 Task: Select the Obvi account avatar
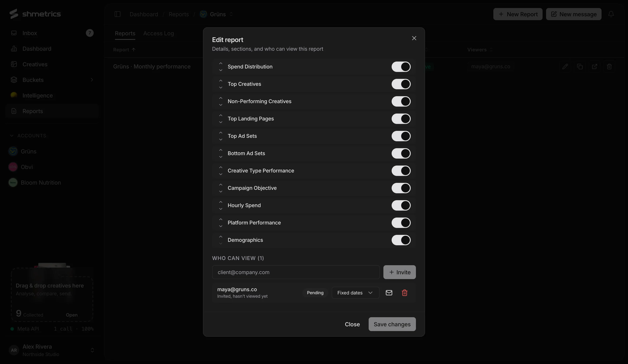13,167
